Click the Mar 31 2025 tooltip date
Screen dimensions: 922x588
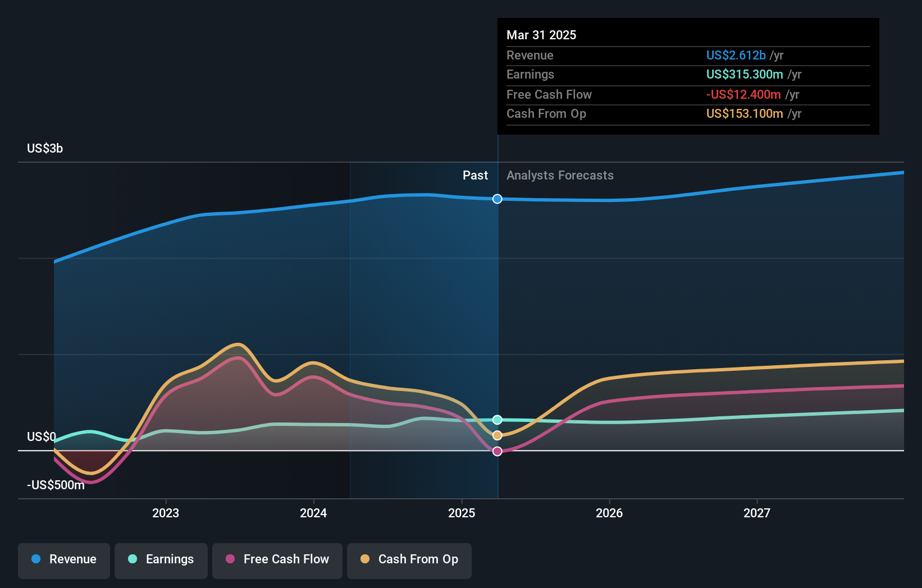click(x=541, y=35)
